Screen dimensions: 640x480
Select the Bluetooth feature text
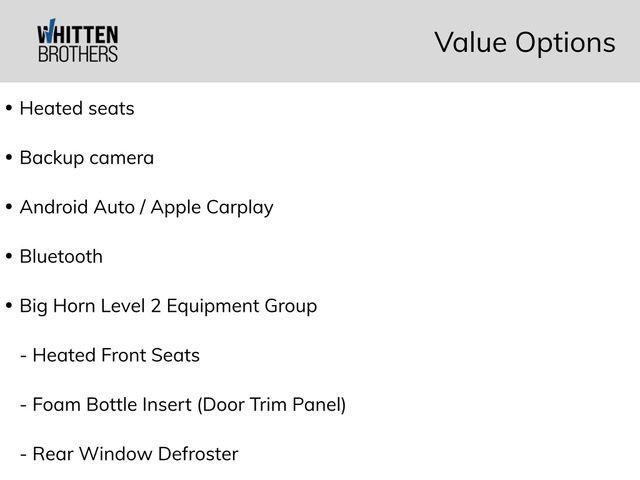[61, 256]
